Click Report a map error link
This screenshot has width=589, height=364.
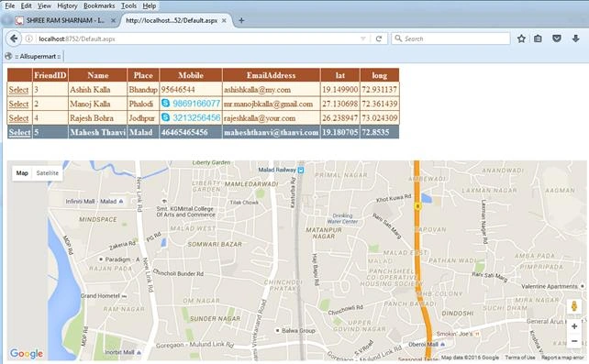pyautogui.click(x=562, y=358)
